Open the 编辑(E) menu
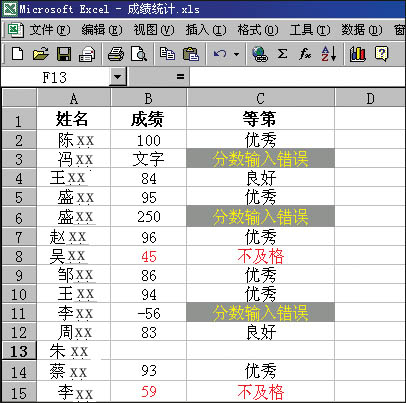The width and height of the screenshot is (406, 403). point(102,30)
